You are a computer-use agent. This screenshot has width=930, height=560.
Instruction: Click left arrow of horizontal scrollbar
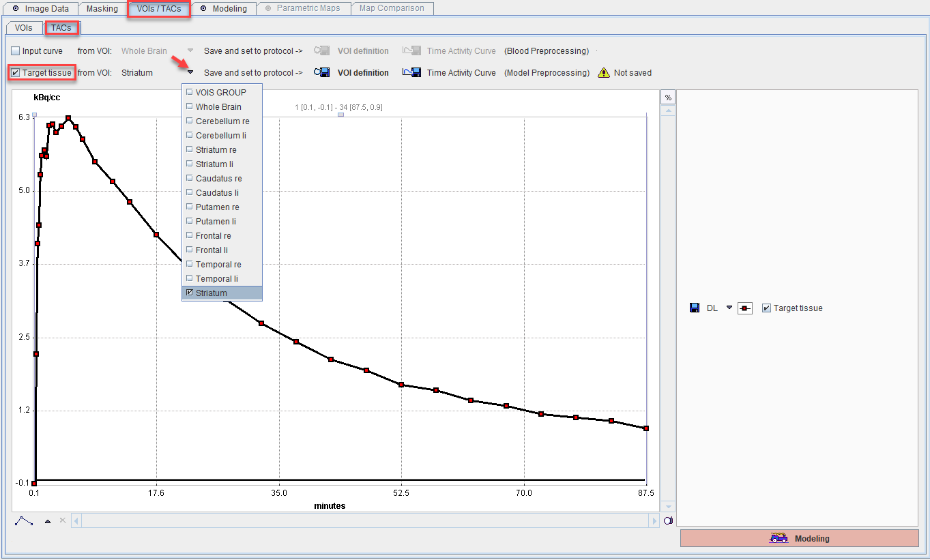[77, 521]
